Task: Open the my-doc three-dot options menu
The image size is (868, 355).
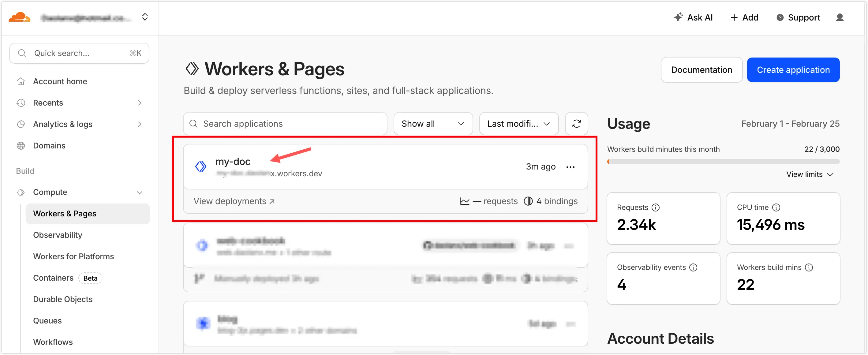Action: click(x=570, y=167)
